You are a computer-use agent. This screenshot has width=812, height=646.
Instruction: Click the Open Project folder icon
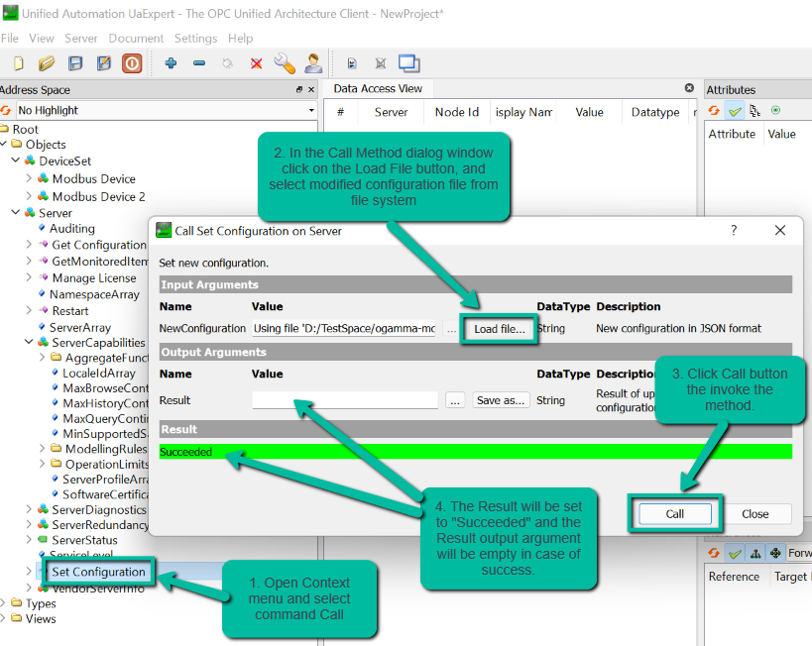(47, 63)
